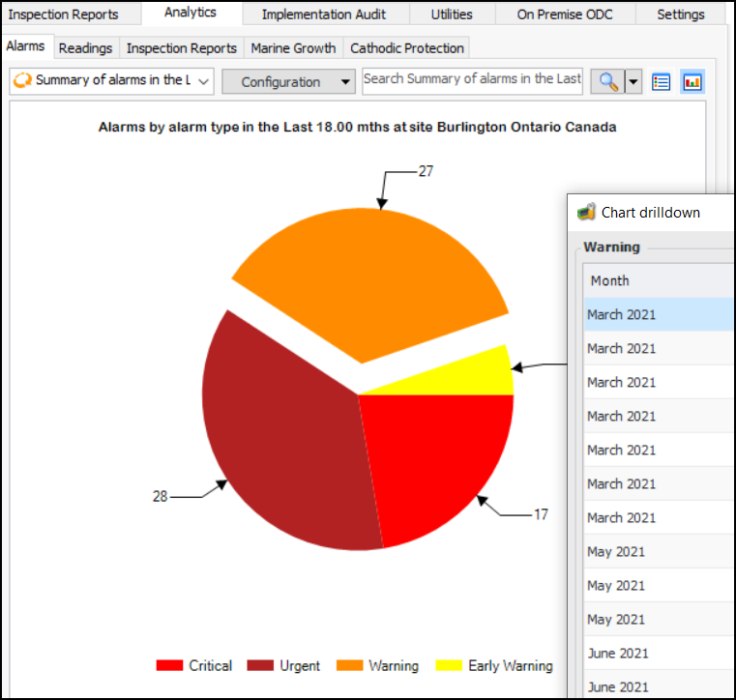
Task: Click the Warning group heading in drilldown
Action: point(611,248)
